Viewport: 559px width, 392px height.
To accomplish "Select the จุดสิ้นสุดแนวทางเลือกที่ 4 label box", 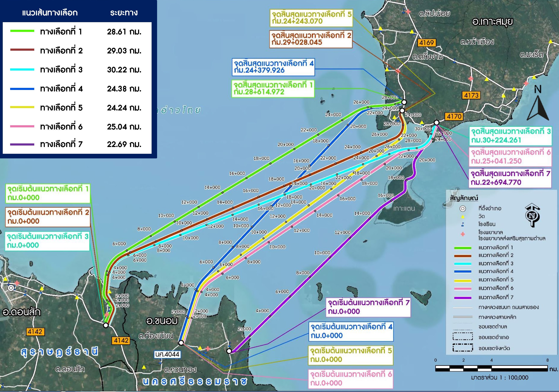I will click(x=273, y=67).
